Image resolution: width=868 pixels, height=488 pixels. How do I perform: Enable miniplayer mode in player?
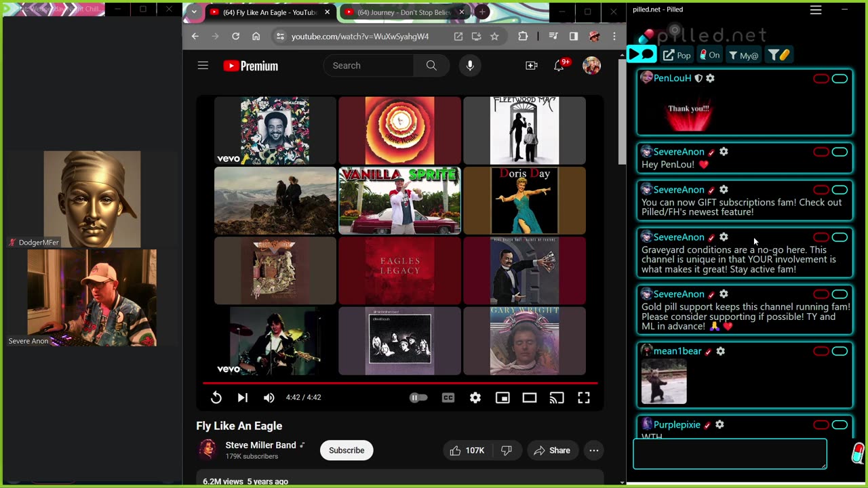point(502,398)
